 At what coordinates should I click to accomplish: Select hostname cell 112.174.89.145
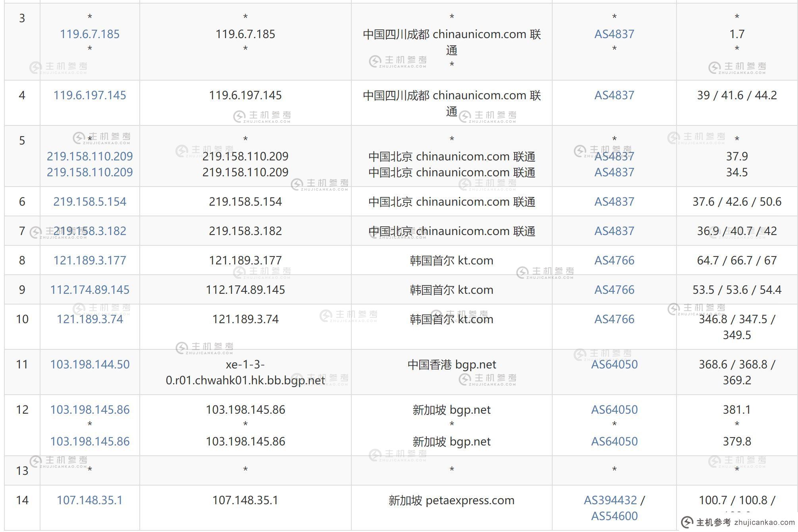pyautogui.click(x=245, y=290)
